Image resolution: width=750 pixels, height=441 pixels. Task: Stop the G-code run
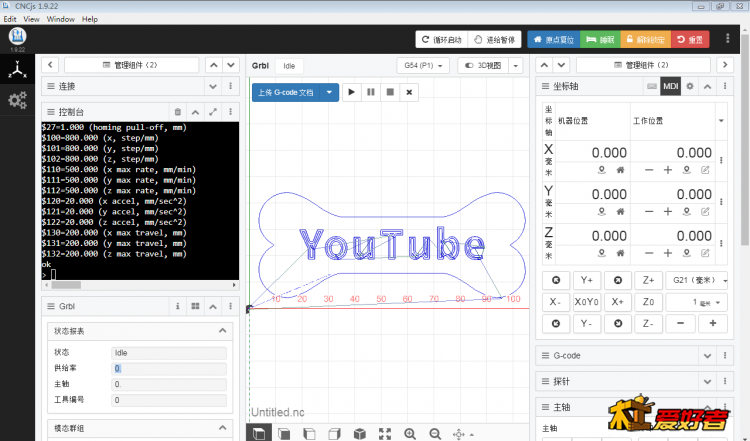coord(390,92)
